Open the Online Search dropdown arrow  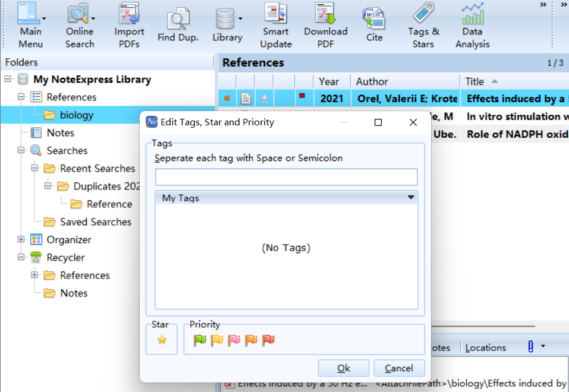coord(93,18)
